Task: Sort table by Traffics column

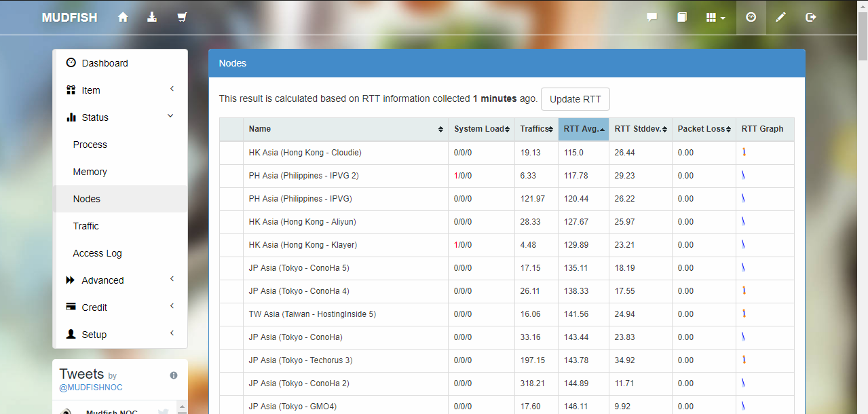Action: pos(536,129)
